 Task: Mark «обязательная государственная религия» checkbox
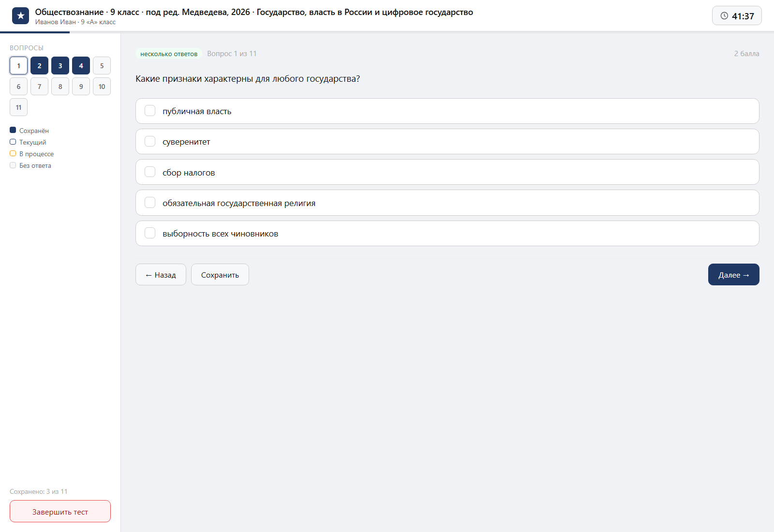tap(150, 203)
